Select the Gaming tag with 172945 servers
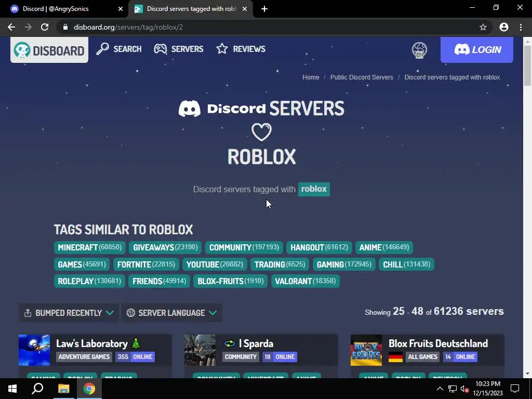Screen dimensions: 532x399 click(x=344, y=264)
